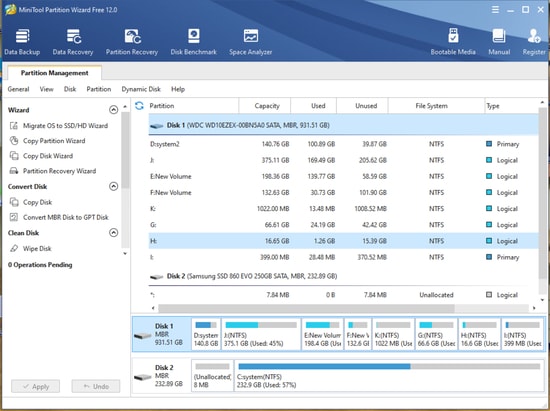Start Migrate OS to SSD/HD Wizard

[x=59, y=126]
